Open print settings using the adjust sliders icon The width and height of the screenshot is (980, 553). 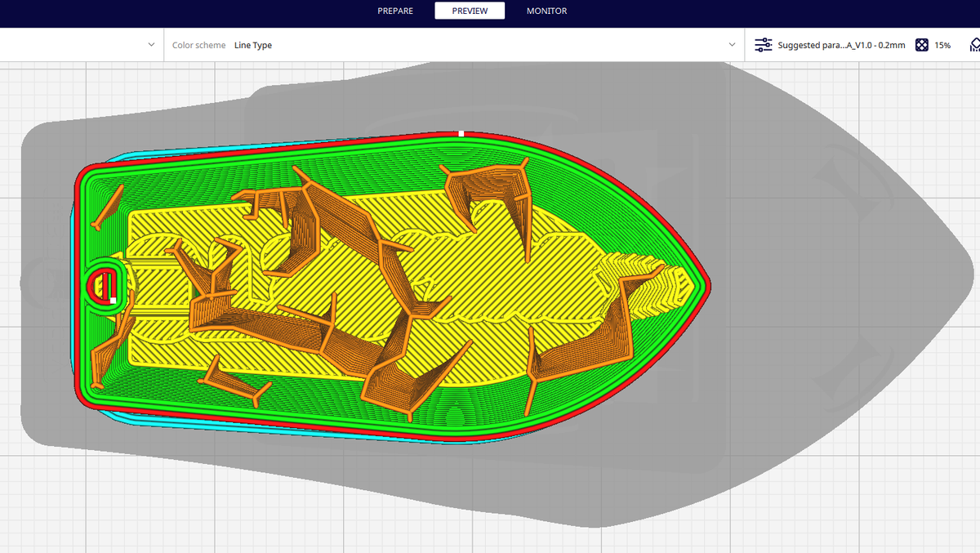[763, 45]
